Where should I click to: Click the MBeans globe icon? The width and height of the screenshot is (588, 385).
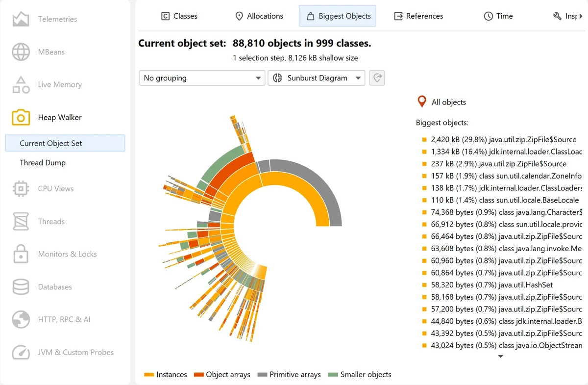[x=21, y=52]
